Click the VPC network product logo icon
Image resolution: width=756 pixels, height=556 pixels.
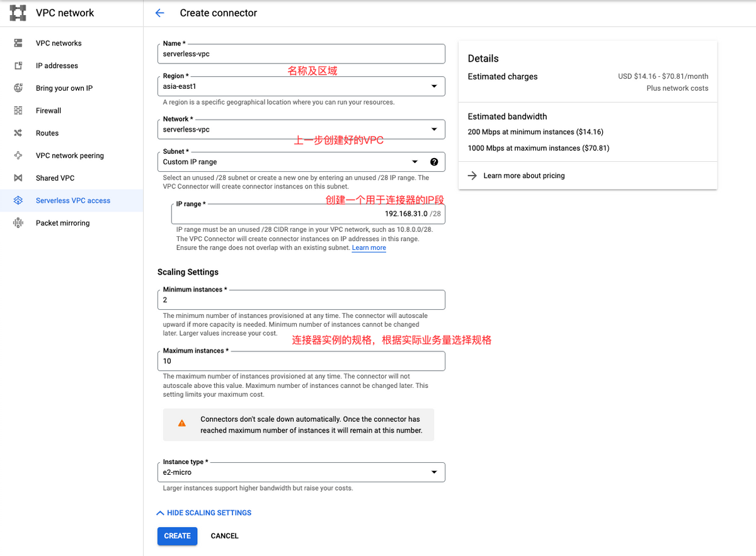(x=18, y=13)
